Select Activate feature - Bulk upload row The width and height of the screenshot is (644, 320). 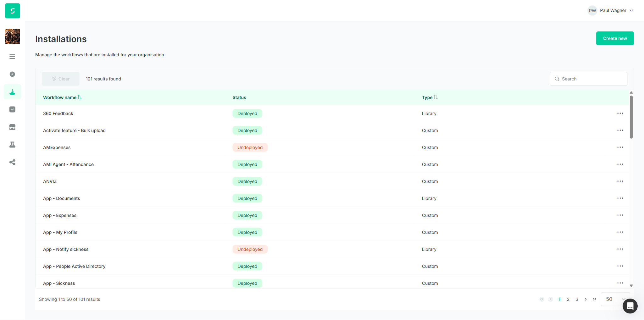coord(74,130)
